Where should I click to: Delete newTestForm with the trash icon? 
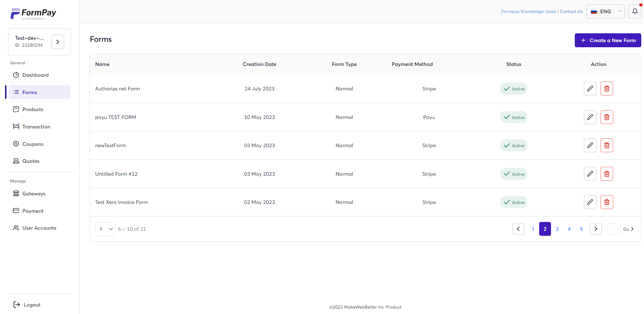point(607,145)
